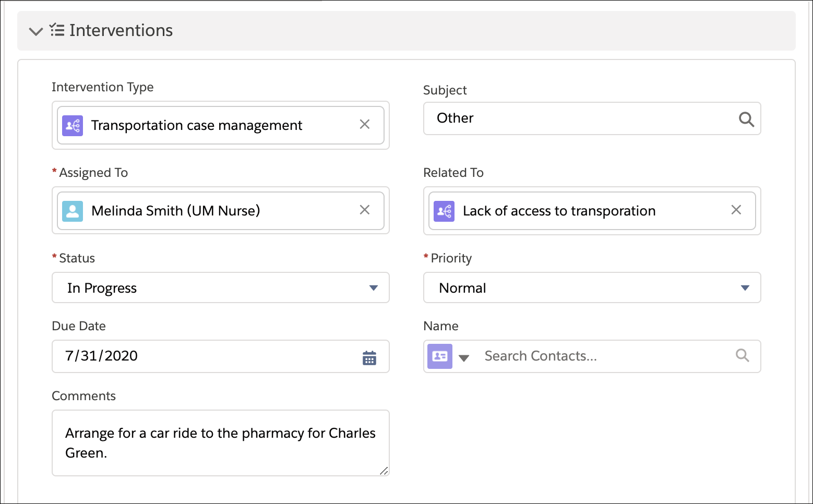Click the Melinda Smith user avatar icon
Viewport: 813px width, 504px height.
click(73, 211)
